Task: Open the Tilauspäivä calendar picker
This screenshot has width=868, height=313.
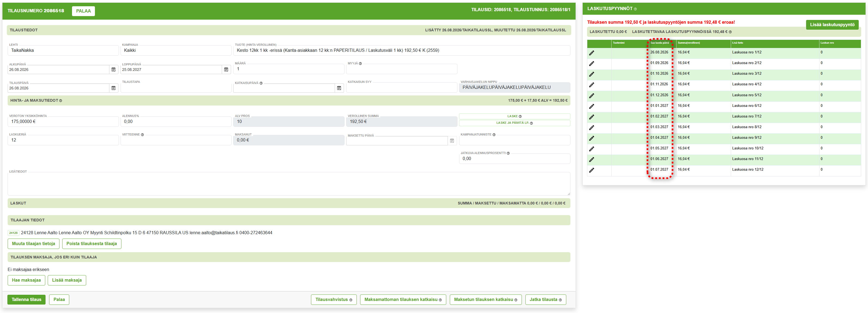Action: pos(113,88)
